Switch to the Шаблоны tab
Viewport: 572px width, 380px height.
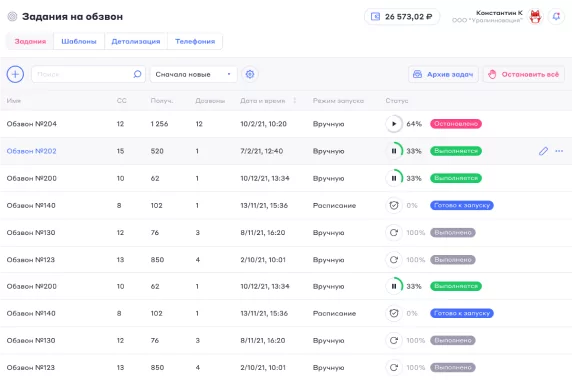pyautogui.click(x=79, y=41)
